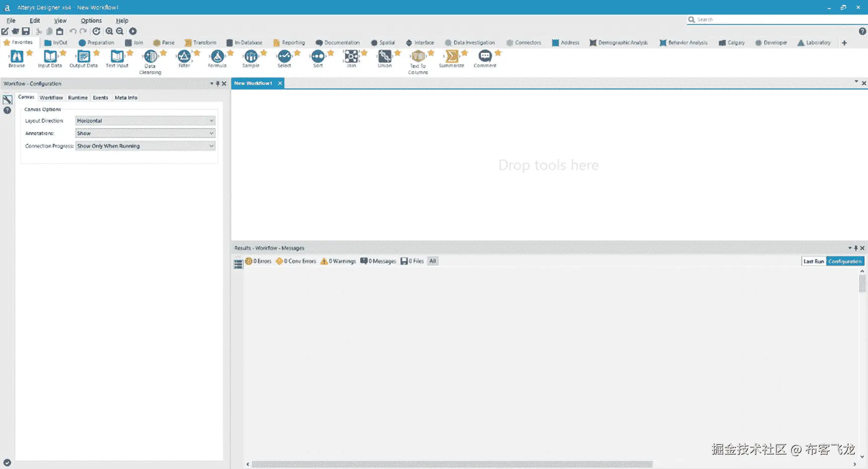Screen dimensions: 868x469
Task: Open help using the top-right question mark
Action: (862, 31)
